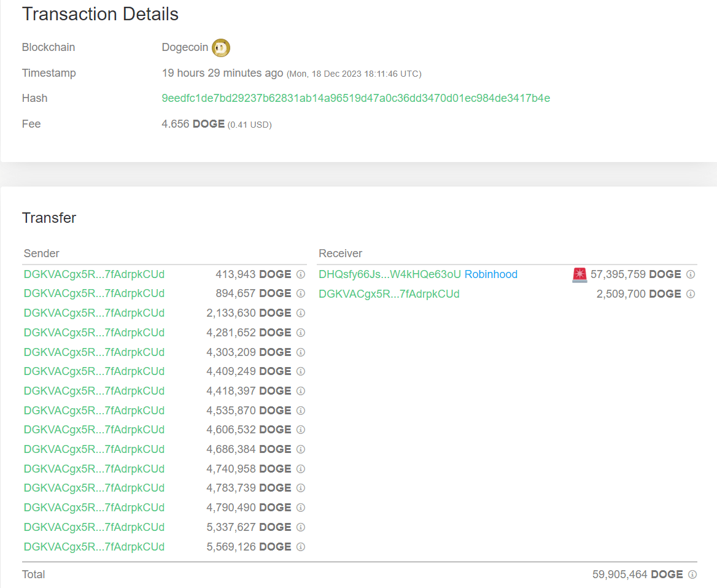Image resolution: width=717 pixels, height=588 pixels.
Task: Click info icon next to 2,509,700 DOGE
Action: (691, 294)
